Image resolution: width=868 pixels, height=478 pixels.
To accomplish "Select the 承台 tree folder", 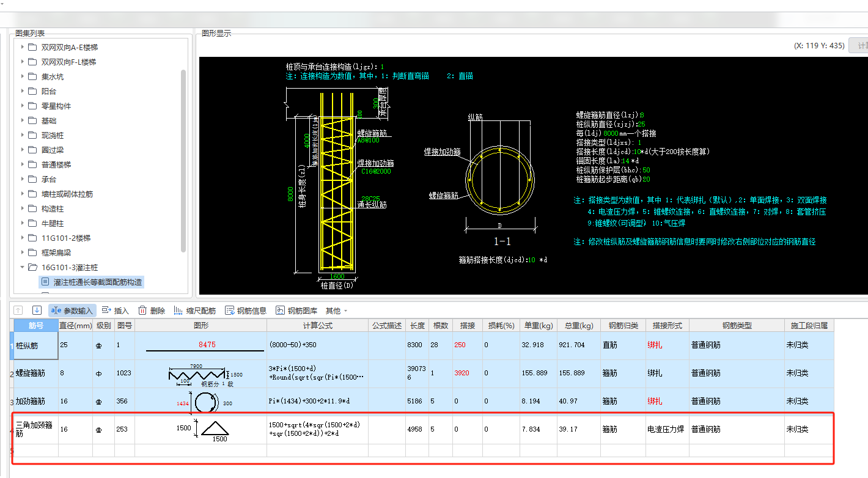I will 48,179.
